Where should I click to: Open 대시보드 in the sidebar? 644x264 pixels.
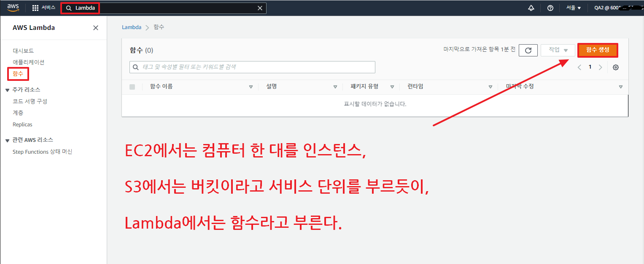coord(23,51)
